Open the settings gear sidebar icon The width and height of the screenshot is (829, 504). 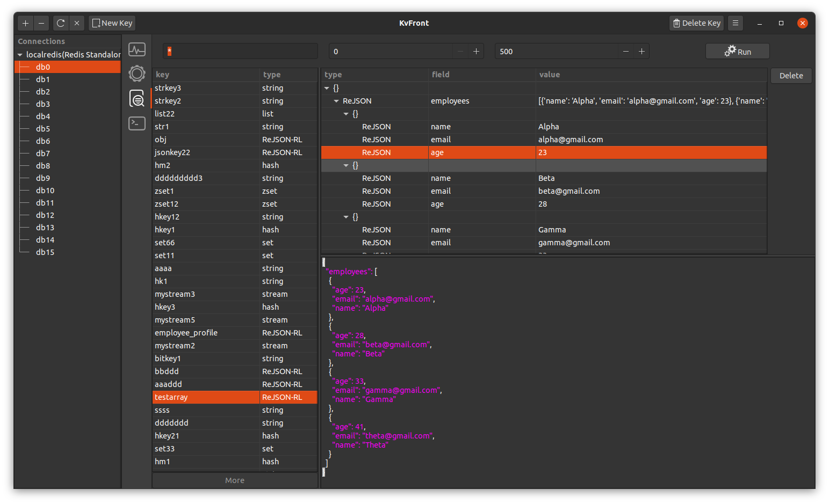click(137, 74)
